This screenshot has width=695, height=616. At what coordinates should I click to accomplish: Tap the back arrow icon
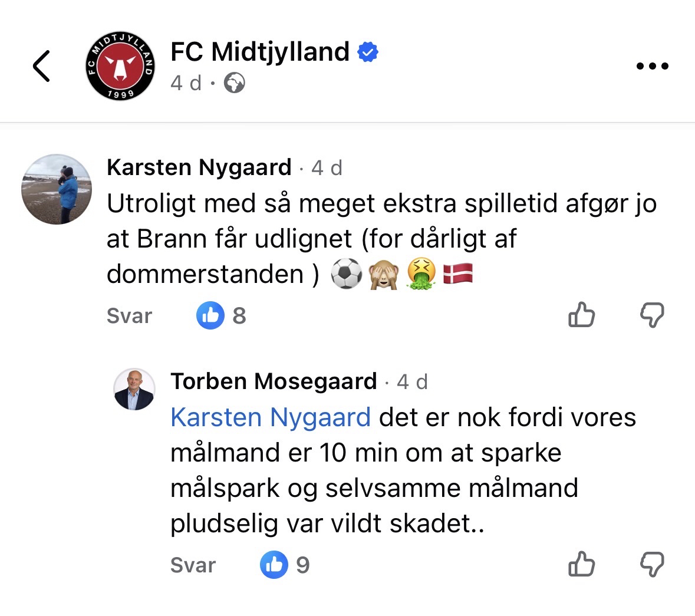pos(41,65)
